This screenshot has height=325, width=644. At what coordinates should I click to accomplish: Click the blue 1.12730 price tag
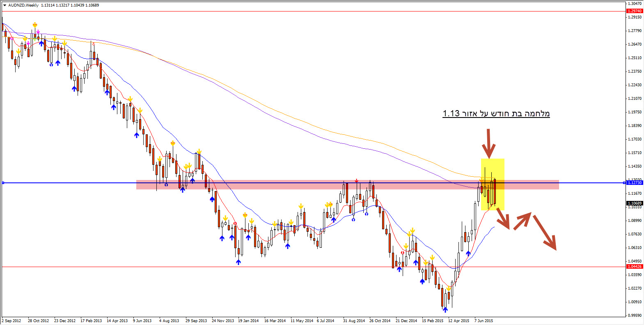point(635,182)
